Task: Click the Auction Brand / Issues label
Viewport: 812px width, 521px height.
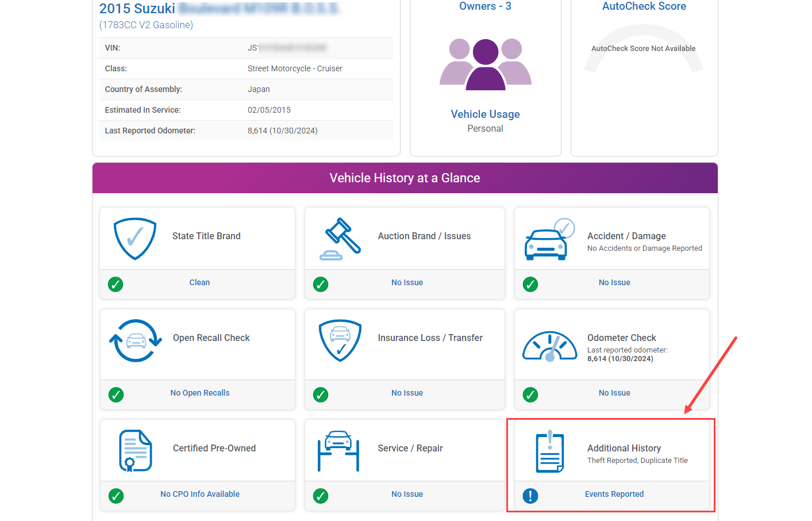Action: (424, 236)
